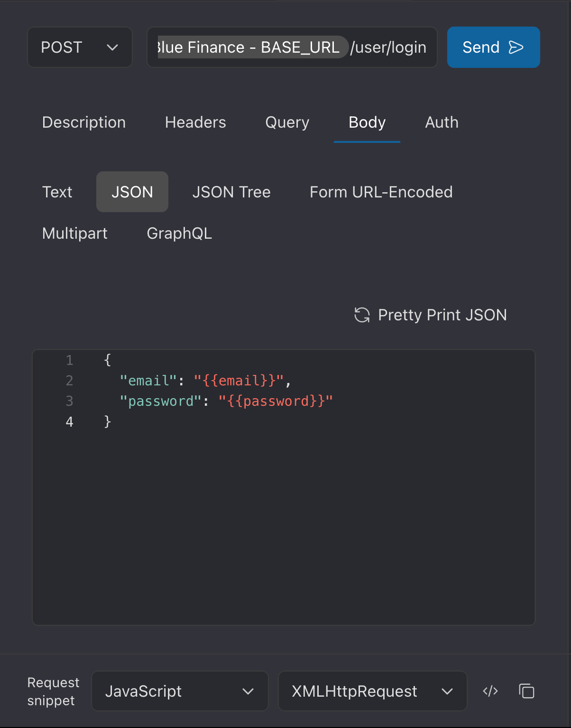This screenshot has height=728, width=571.
Task: Click the "{{password}}" value in editor
Action: click(x=276, y=401)
